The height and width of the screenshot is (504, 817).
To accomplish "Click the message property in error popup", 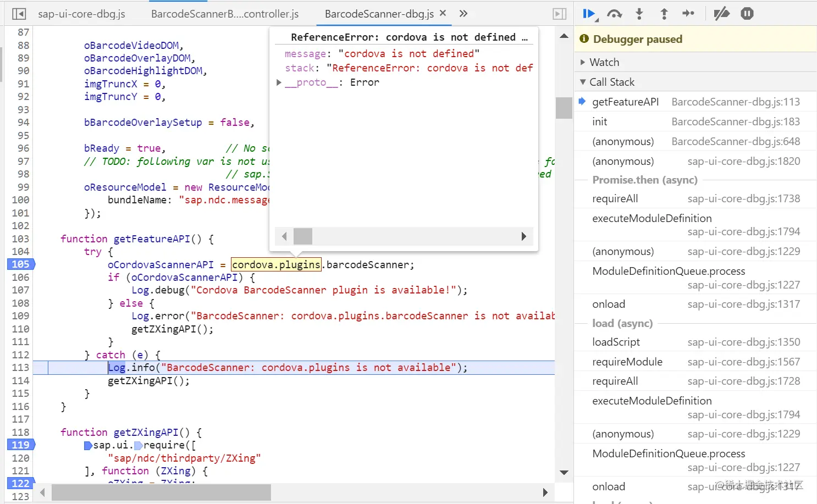I will point(305,54).
